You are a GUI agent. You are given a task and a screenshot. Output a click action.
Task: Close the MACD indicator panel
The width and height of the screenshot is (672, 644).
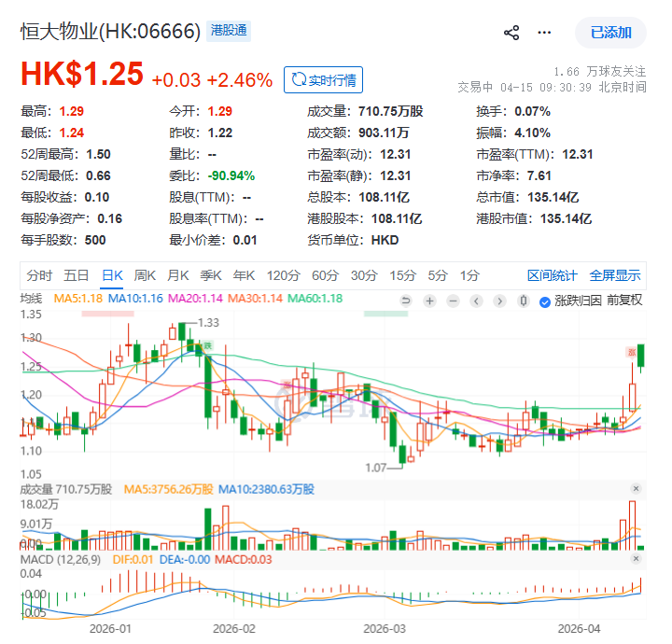(x=637, y=558)
